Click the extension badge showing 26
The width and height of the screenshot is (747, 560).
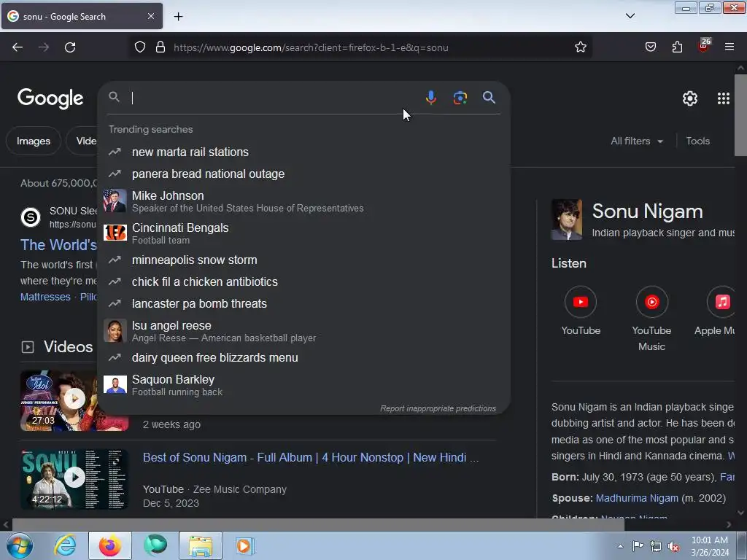click(x=704, y=46)
